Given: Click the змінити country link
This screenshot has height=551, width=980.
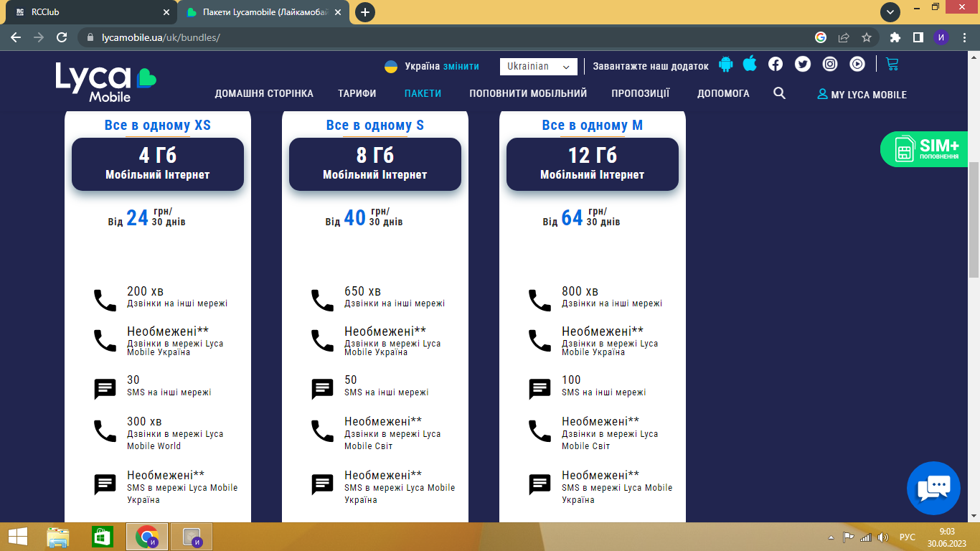Looking at the screenshot, I should [461, 66].
